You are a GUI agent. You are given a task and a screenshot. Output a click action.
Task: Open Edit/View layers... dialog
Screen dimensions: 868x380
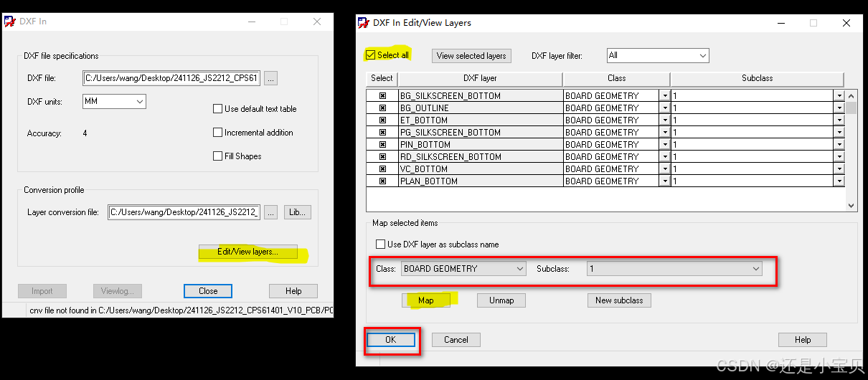coord(247,252)
